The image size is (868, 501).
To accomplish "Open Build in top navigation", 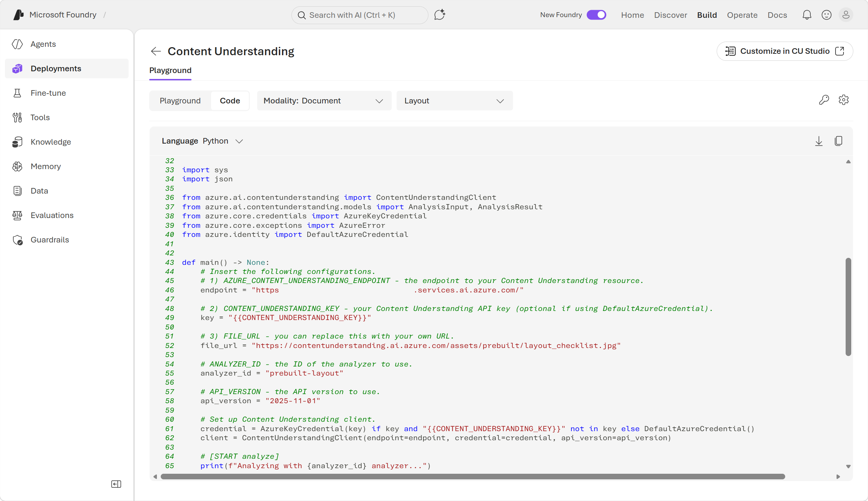I will 707,15.
